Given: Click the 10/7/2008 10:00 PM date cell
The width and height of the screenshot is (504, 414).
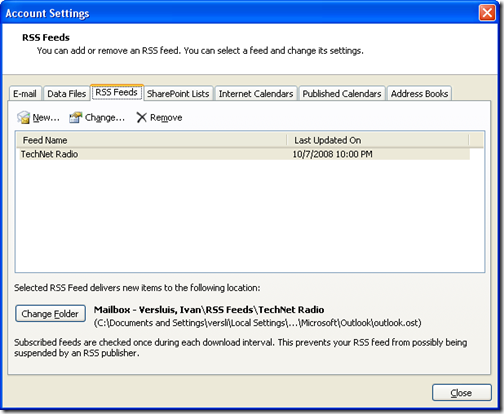Looking at the screenshot, I should click(332, 154).
